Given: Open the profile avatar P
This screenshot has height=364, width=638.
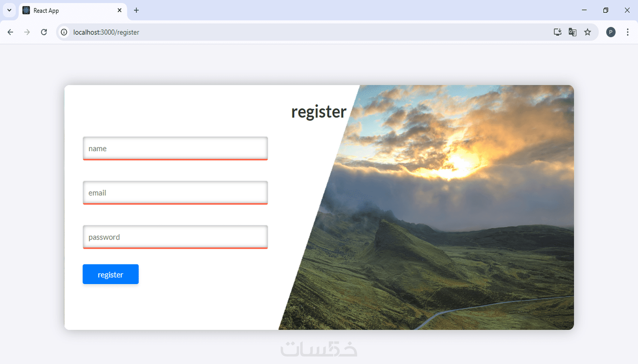Looking at the screenshot, I should (x=611, y=32).
